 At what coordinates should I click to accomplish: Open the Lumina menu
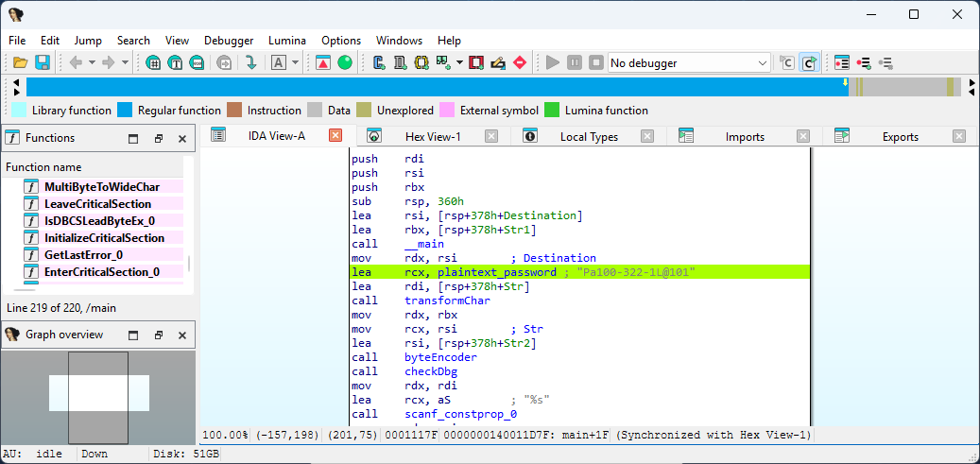286,41
